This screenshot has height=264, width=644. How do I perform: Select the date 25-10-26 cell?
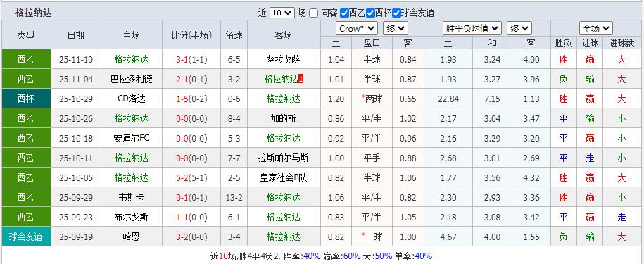(x=76, y=119)
